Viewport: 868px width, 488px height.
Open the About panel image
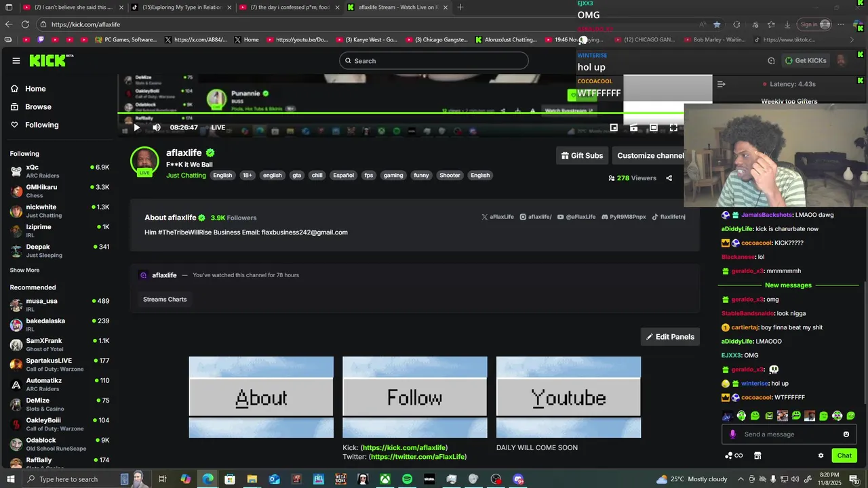click(261, 397)
